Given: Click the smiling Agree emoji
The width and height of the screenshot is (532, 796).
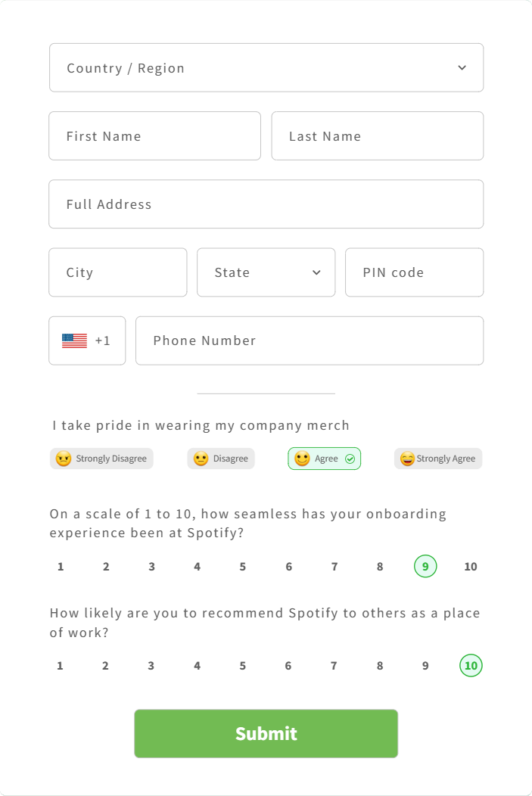Looking at the screenshot, I should pos(302,459).
